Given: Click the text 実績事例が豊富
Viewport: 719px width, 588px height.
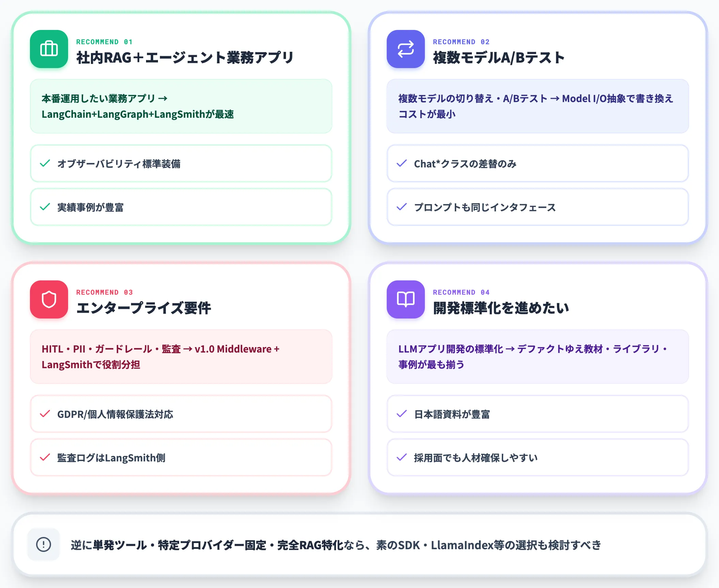Looking at the screenshot, I should [90, 207].
